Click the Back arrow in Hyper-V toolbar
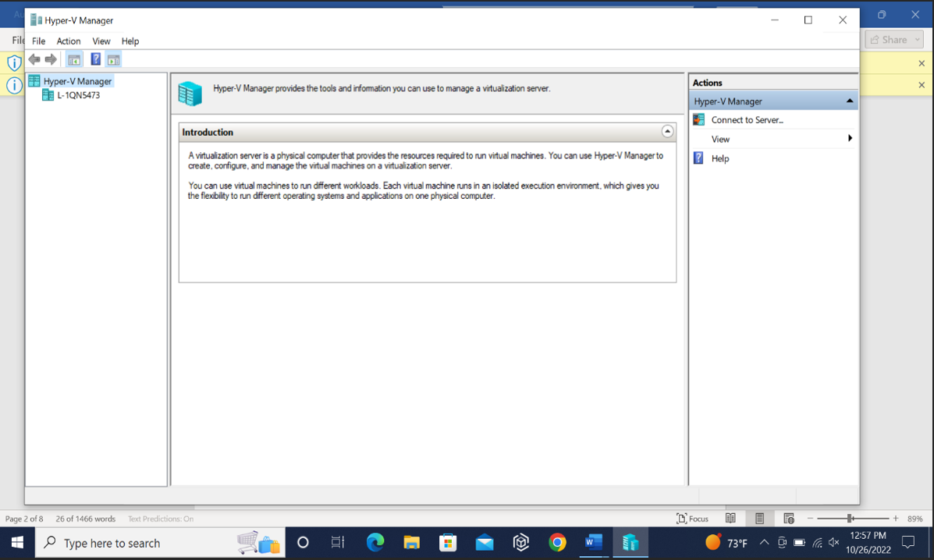This screenshot has width=934, height=560. coord(34,59)
